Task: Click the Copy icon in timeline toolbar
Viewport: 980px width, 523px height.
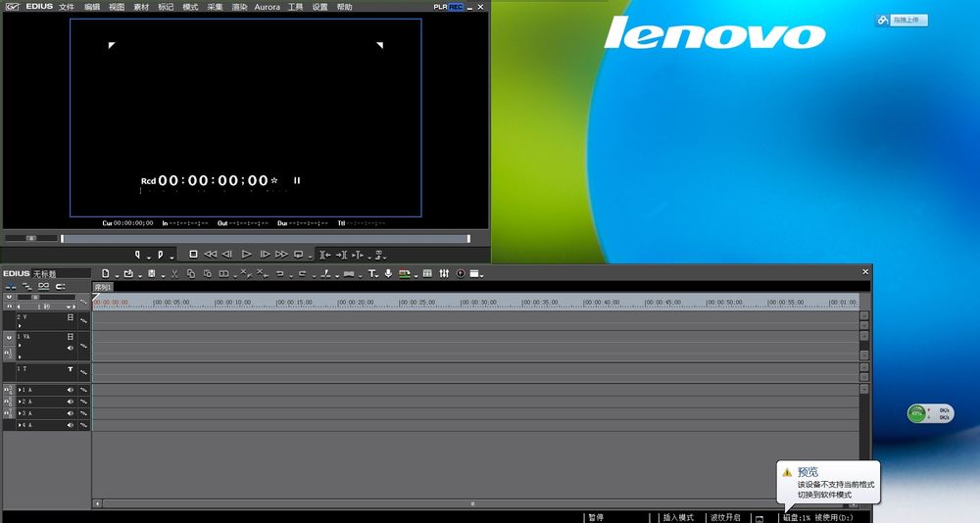Action: point(191,273)
